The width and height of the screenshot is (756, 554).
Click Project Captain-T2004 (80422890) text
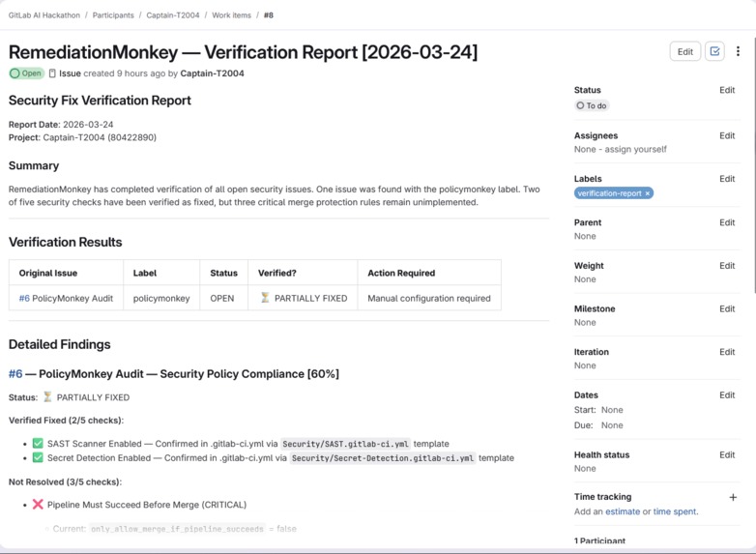pyautogui.click(x=82, y=137)
